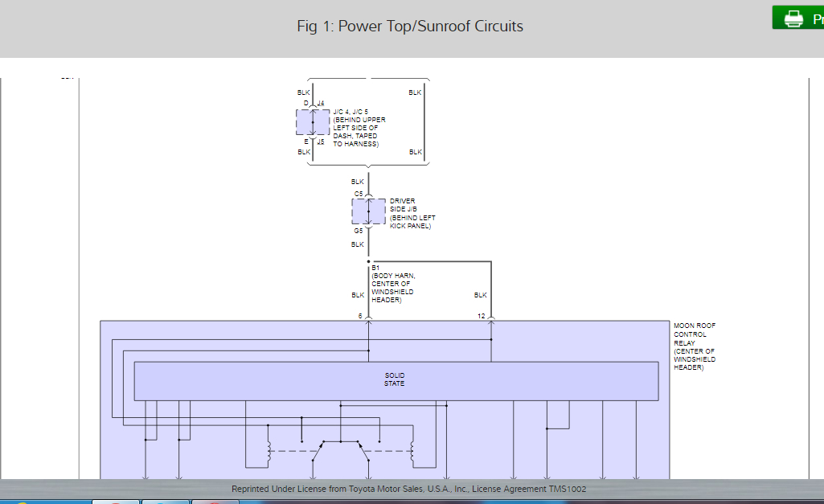Click the 'Behind Upper Left Side of Dash' text
Viewport: 824px width, 504px height.
pyautogui.click(x=359, y=128)
